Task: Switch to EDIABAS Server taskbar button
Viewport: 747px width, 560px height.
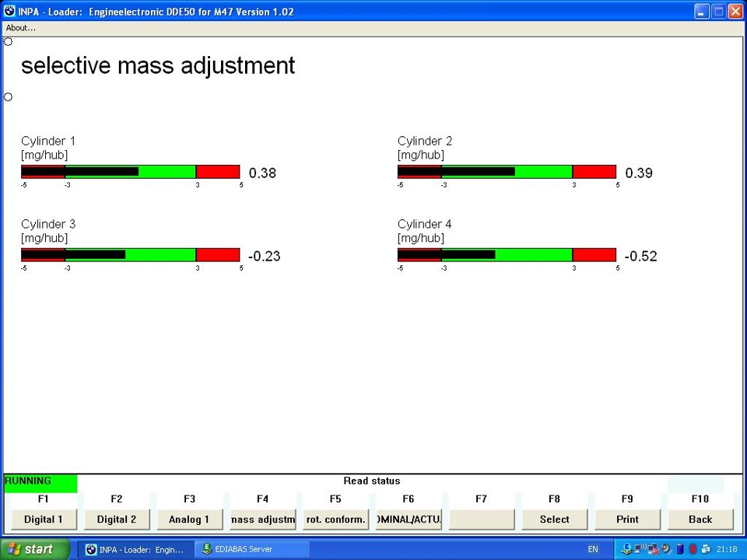Action: [252, 550]
